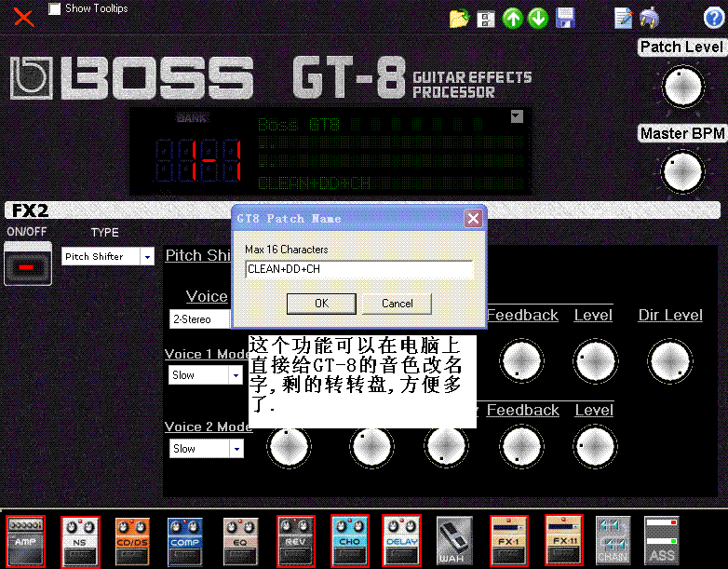This screenshot has height=569, width=728.
Task: Open the help question mark icon
Action: (713, 17)
